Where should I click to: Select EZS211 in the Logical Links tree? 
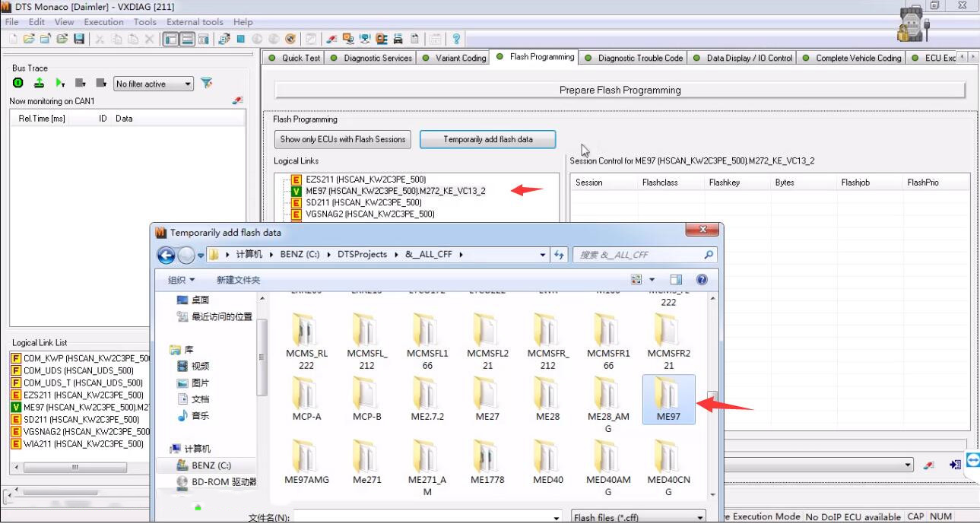click(366, 179)
